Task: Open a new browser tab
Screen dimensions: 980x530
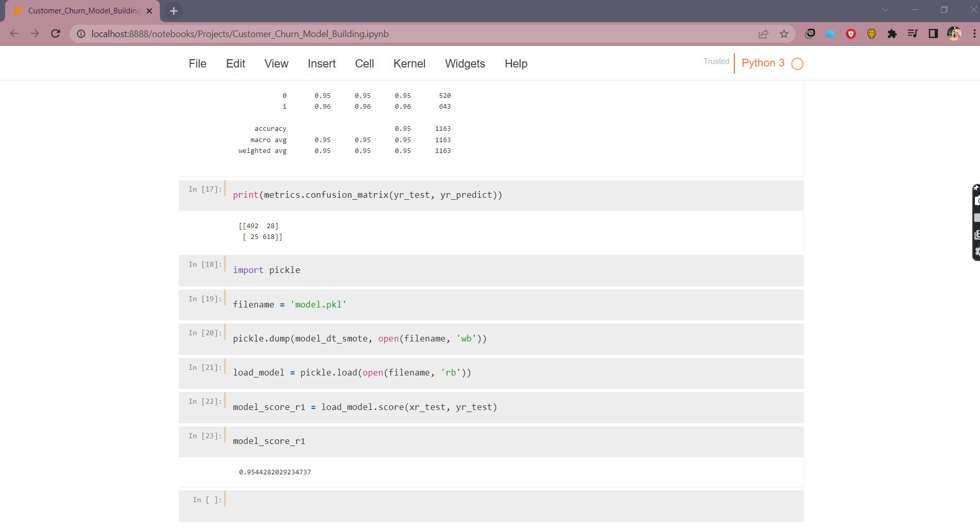Action: (174, 11)
